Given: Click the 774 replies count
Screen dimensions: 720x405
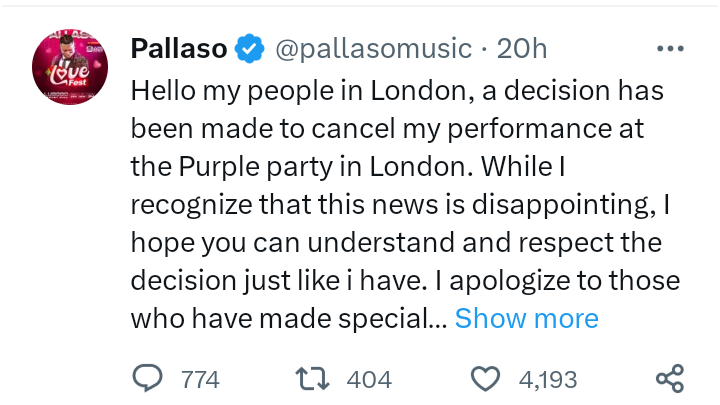Looking at the screenshot, I should click(x=200, y=379).
